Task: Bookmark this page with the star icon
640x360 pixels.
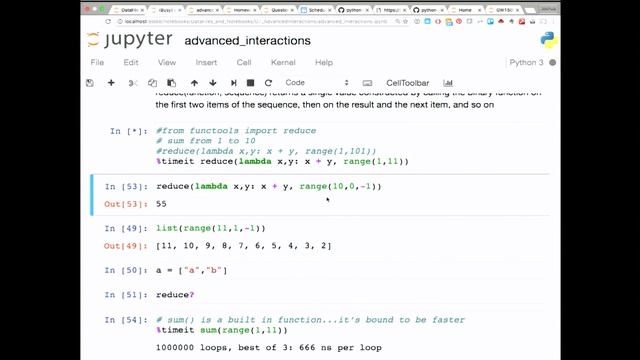Action: 405,22
